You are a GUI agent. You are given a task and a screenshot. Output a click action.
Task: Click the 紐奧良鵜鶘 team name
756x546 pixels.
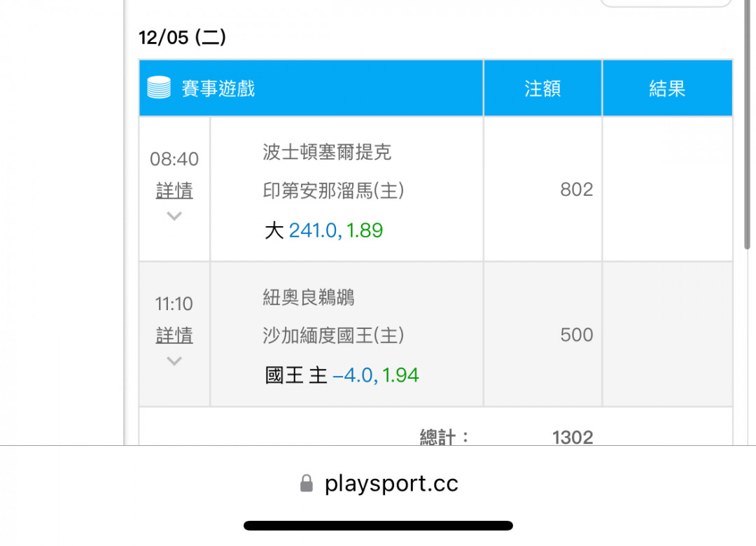pos(309,297)
